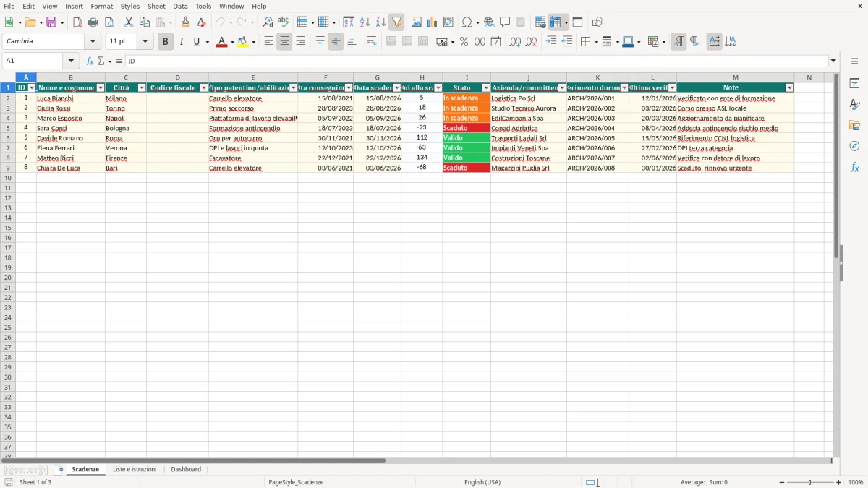Image resolution: width=868 pixels, height=488 pixels.
Task: Open the Format menu
Action: pos(101,6)
